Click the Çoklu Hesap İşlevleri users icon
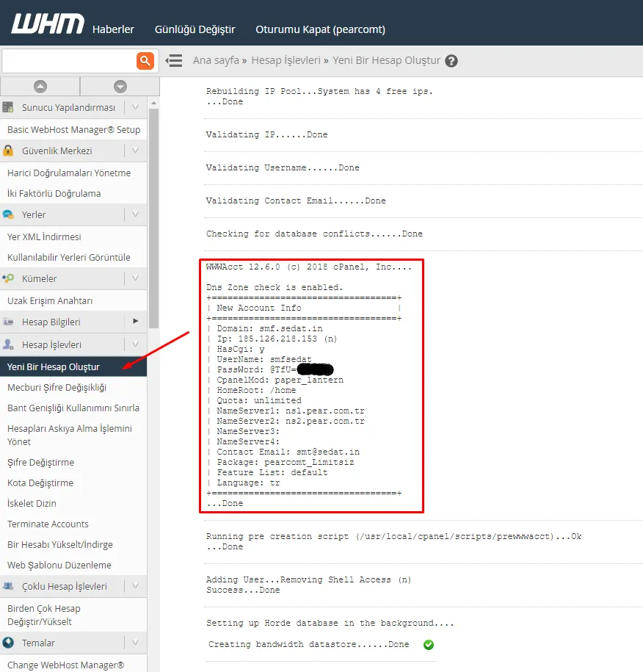Screen dimensions: 643x672 [x=8, y=586]
